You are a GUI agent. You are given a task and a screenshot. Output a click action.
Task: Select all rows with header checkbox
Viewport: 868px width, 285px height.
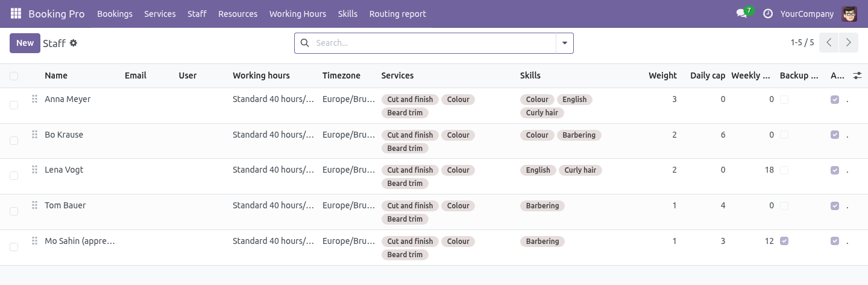14,76
